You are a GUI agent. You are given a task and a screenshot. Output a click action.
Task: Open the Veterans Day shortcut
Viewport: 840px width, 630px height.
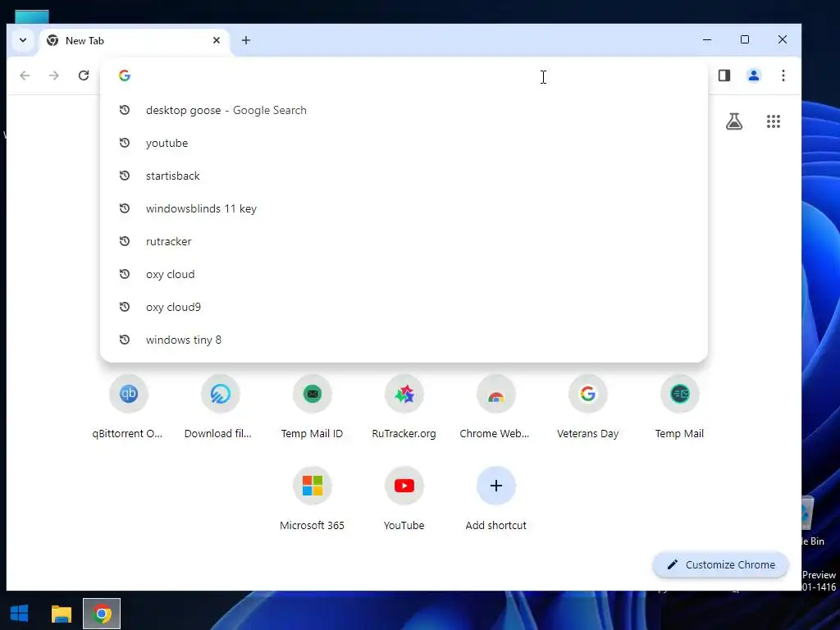[x=587, y=407]
